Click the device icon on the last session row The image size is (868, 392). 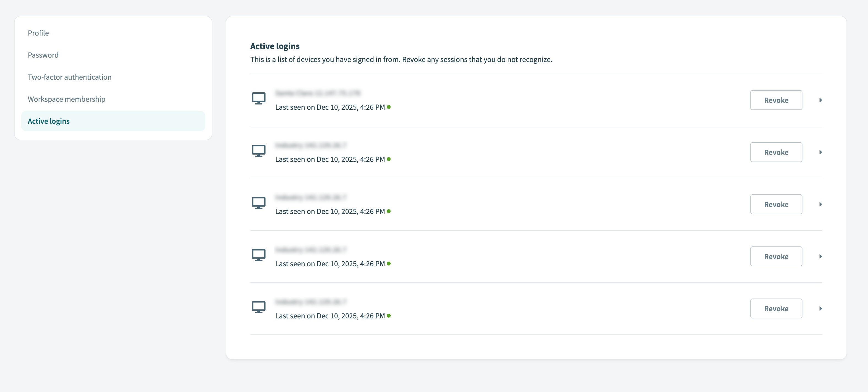259,307
